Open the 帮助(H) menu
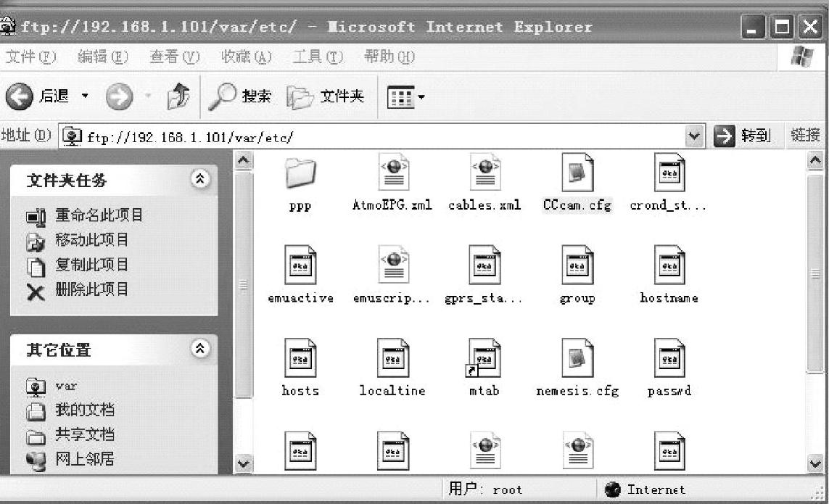This screenshot has width=829, height=504. (389, 56)
